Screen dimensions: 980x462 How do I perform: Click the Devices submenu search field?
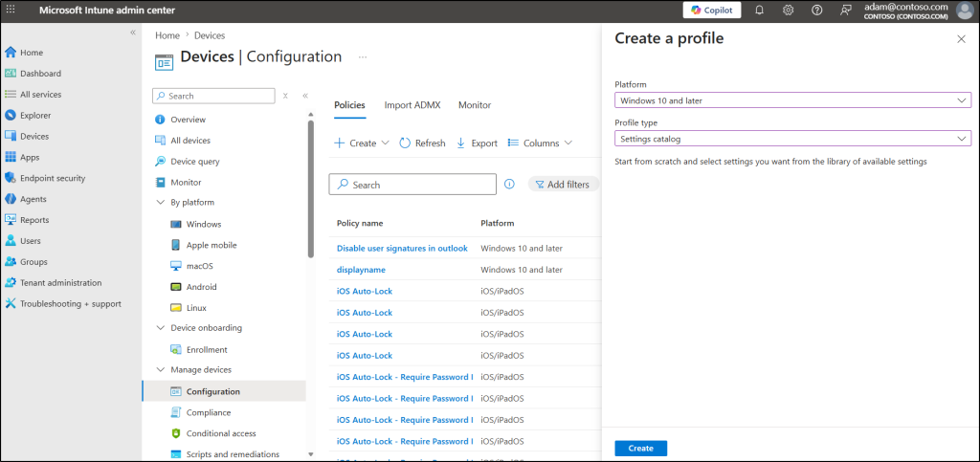(213, 96)
